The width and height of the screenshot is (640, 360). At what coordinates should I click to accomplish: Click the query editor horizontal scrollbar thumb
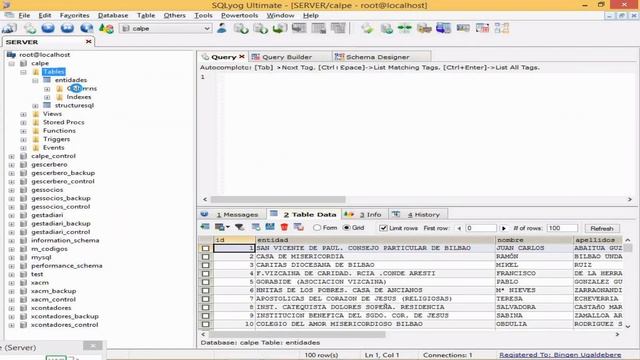278,200
